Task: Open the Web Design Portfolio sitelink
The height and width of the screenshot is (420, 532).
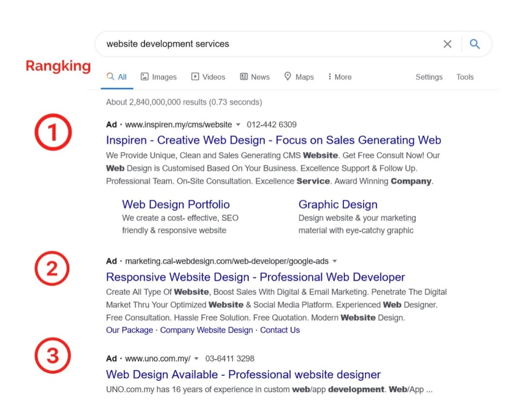Action: tap(176, 204)
